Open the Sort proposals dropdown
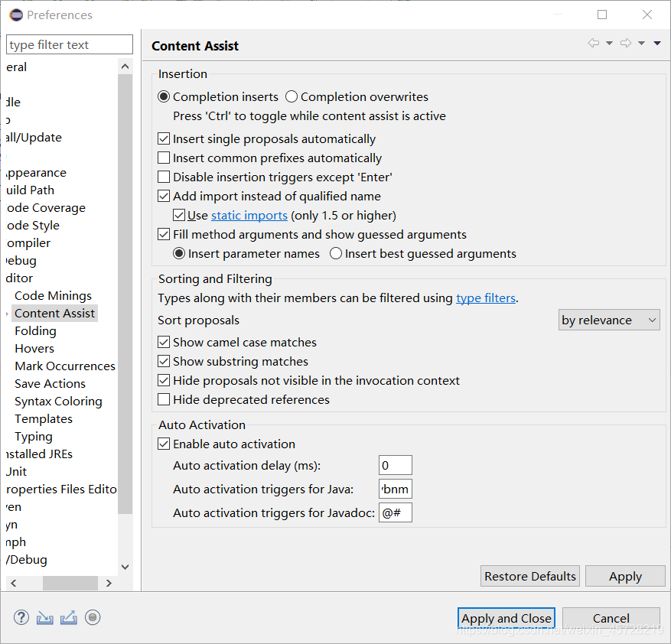The height and width of the screenshot is (644, 671). (x=609, y=320)
